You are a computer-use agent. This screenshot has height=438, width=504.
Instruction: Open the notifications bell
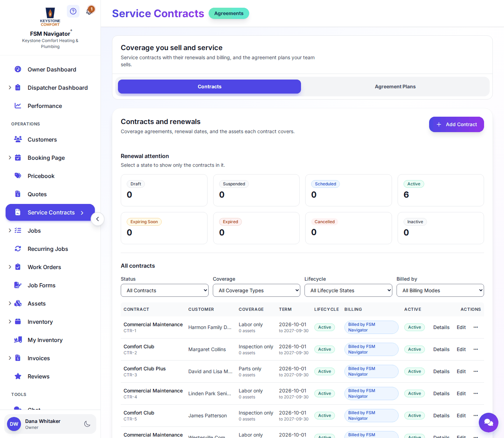click(89, 11)
